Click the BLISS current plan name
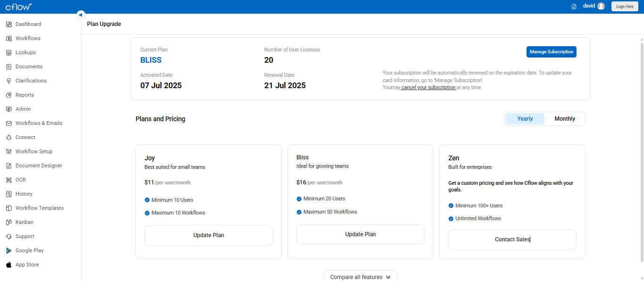Viewport: 644px width, 281px height. pyautogui.click(x=151, y=60)
